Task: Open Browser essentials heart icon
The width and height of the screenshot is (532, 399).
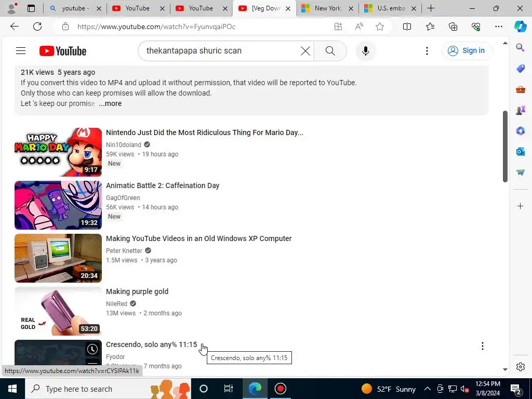Action: (476, 26)
